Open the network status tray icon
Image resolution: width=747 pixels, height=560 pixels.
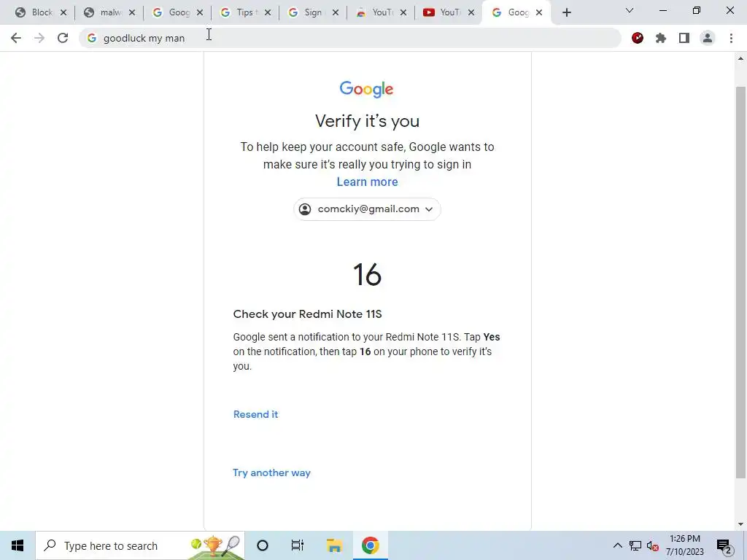[x=635, y=545]
